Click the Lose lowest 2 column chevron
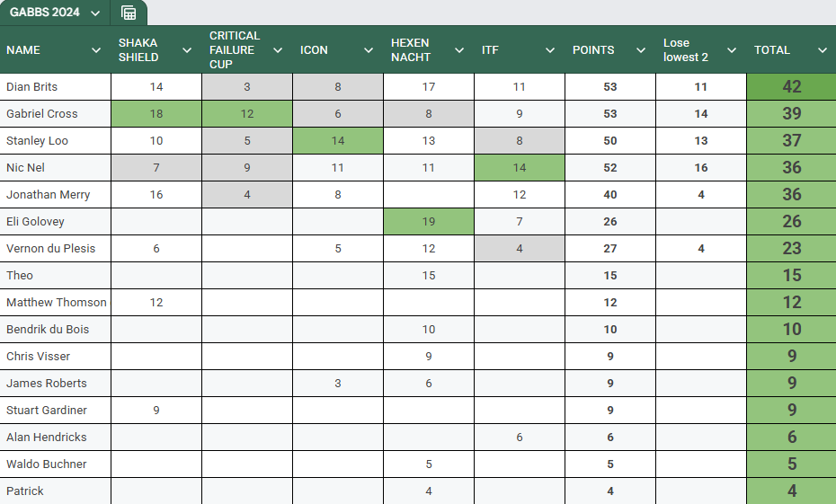 point(732,50)
